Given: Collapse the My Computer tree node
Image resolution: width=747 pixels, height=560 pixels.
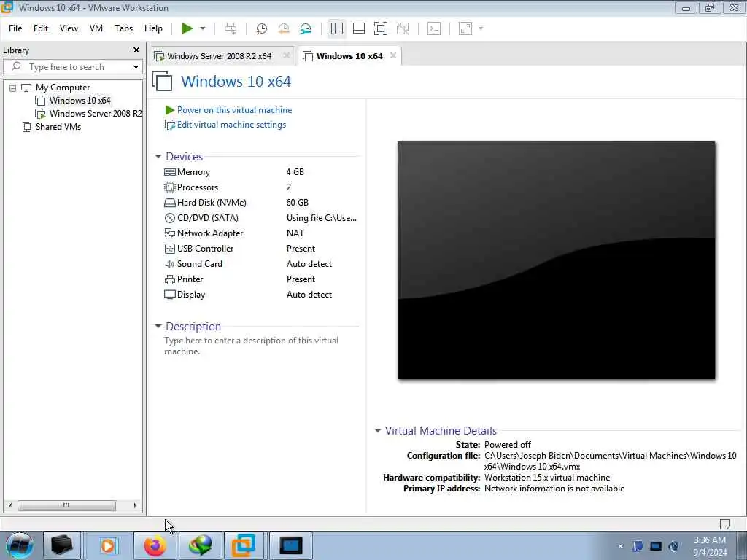Looking at the screenshot, I should coord(13,88).
